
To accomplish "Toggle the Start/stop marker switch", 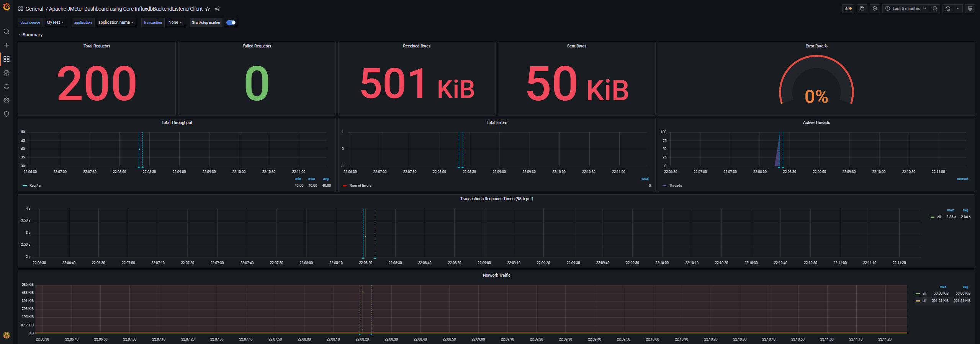I will point(231,23).
